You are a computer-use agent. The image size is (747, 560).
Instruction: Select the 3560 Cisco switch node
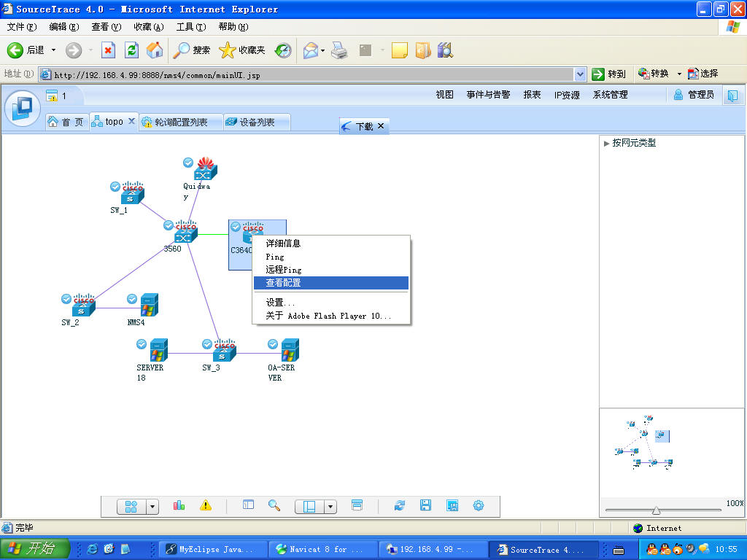coord(186,231)
